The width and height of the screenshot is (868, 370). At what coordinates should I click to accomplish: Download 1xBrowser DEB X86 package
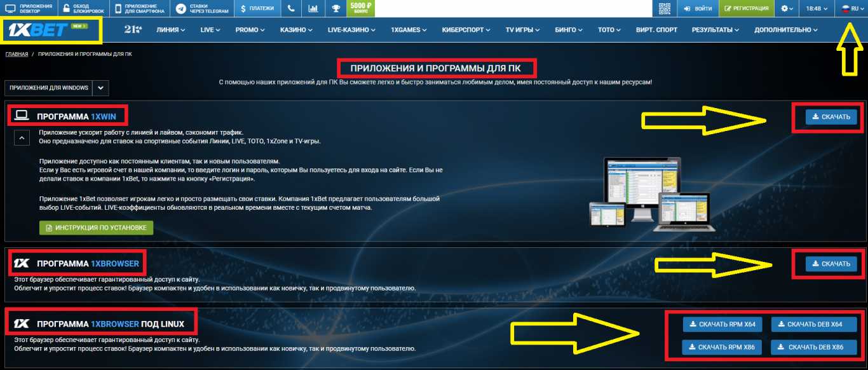814,347
